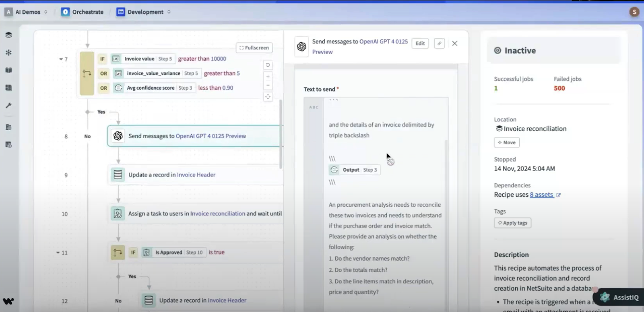Click failed jobs count 500
This screenshot has height=312, width=644.
[x=559, y=88]
